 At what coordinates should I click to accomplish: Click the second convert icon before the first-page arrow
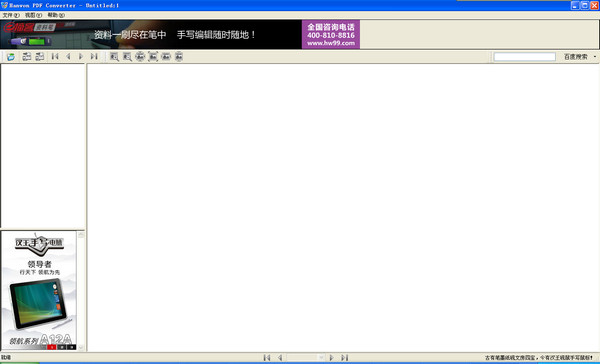click(39, 57)
